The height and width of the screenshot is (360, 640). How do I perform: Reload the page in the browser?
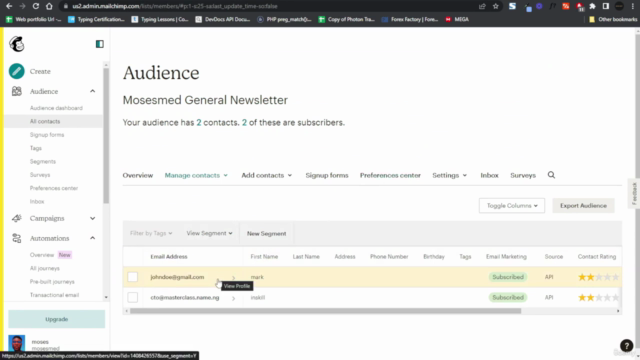(36, 6)
